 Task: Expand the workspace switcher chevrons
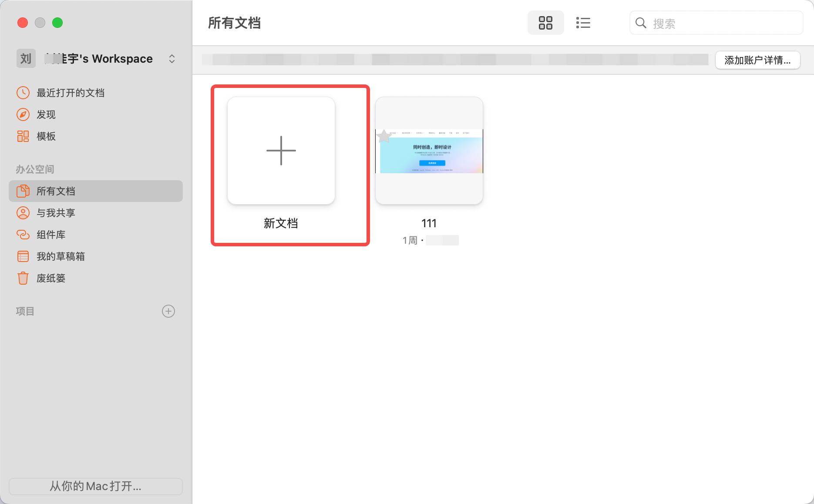tap(172, 59)
